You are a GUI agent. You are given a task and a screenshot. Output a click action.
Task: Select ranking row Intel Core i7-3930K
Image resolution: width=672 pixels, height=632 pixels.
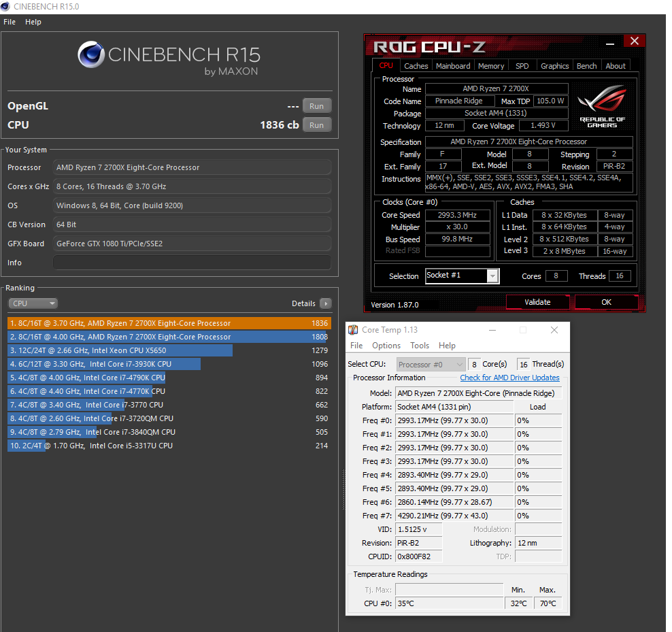pyautogui.click(x=169, y=364)
